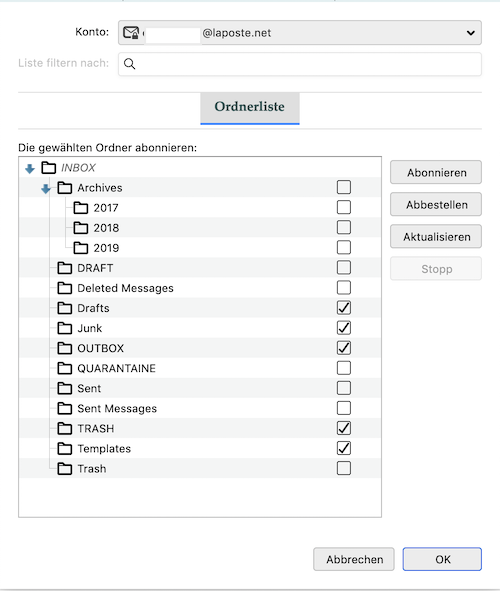Click the search magnifier icon
Image resolution: width=500 pixels, height=591 pixels.
tap(129, 64)
